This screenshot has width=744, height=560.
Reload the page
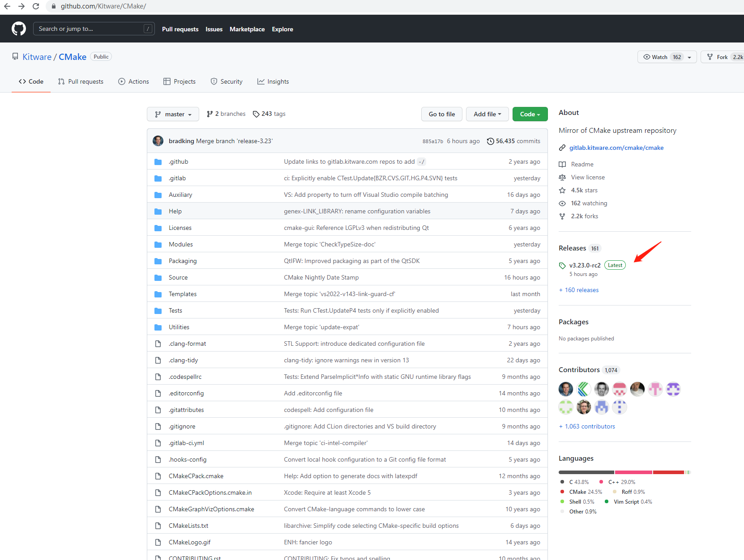(36, 6)
